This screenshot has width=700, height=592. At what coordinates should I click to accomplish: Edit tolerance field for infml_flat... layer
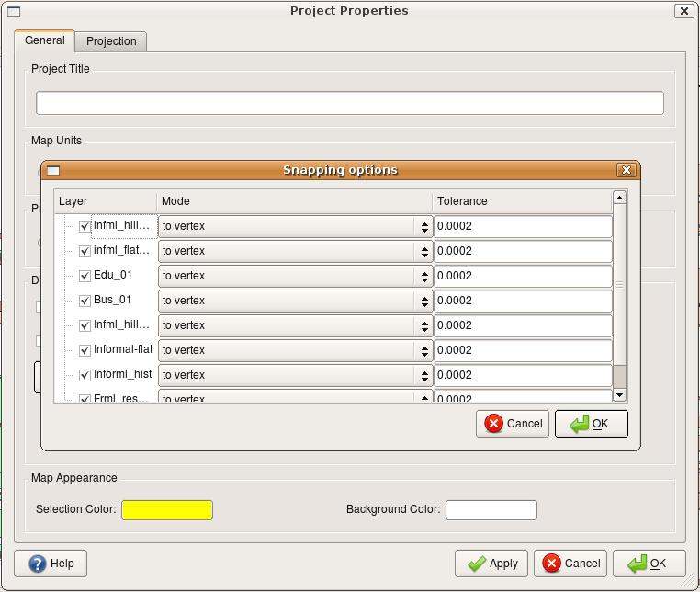(x=523, y=251)
